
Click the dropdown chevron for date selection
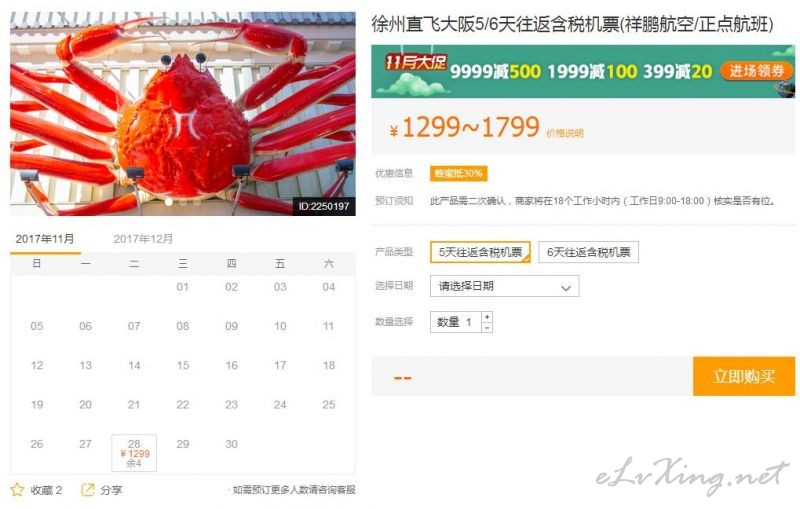[x=565, y=288]
